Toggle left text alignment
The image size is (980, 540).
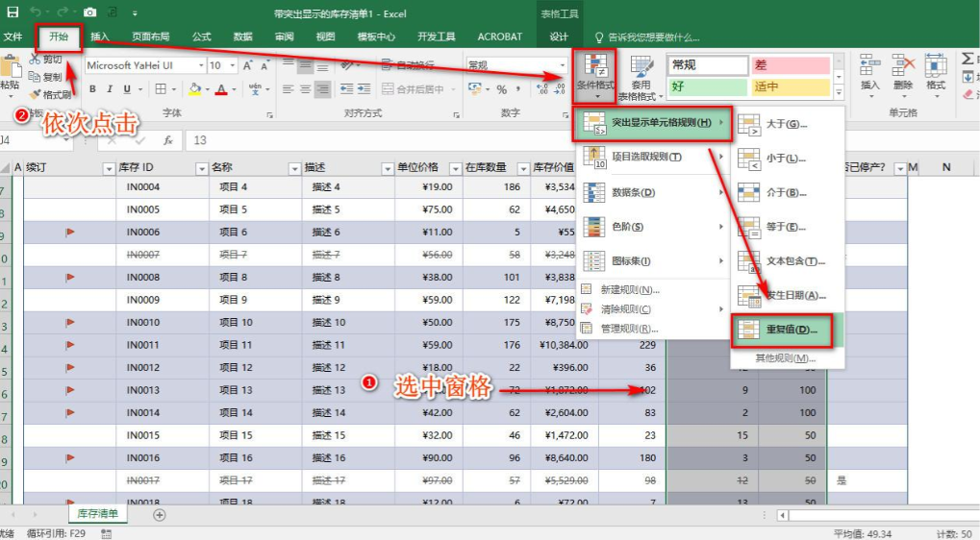pyautogui.click(x=288, y=89)
